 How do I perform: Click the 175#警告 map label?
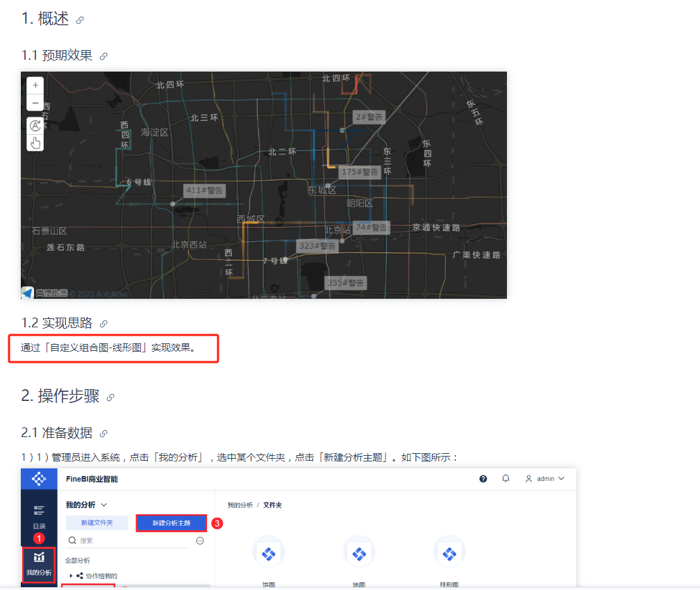pyautogui.click(x=360, y=172)
